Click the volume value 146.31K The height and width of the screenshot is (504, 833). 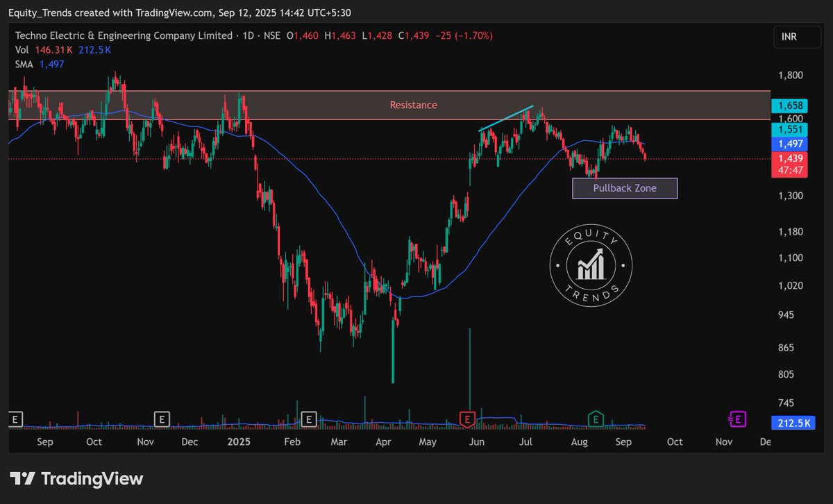click(x=53, y=50)
